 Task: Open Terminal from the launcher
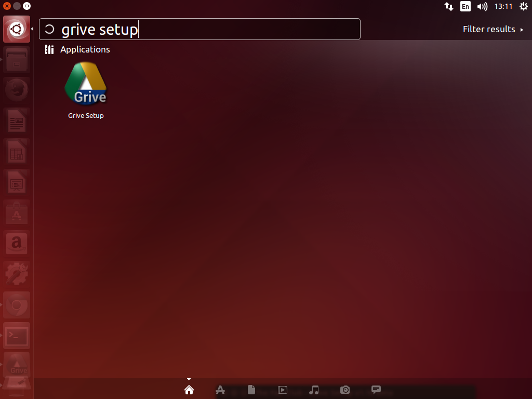[x=17, y=335]
